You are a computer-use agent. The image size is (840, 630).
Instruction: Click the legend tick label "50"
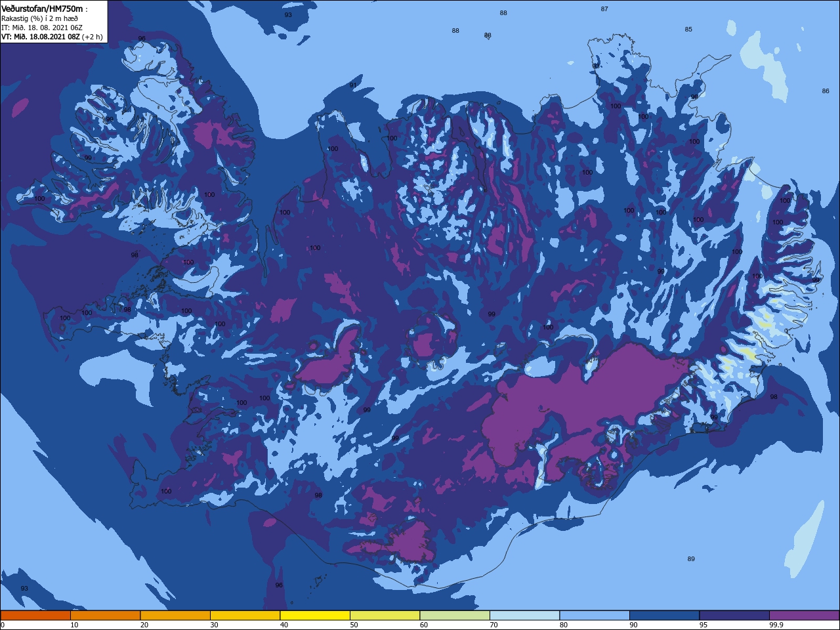(354, 625)
